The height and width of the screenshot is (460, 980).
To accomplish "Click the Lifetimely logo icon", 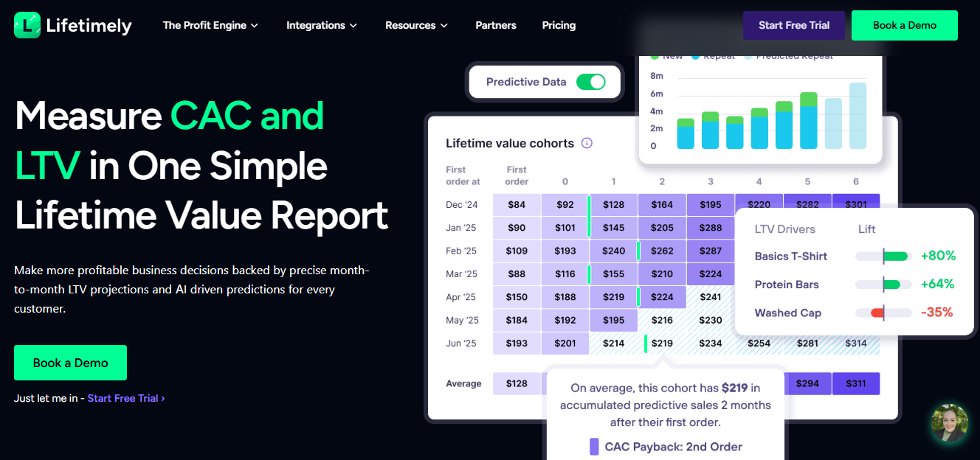I will pyautogui.click(x=27, y=25).
